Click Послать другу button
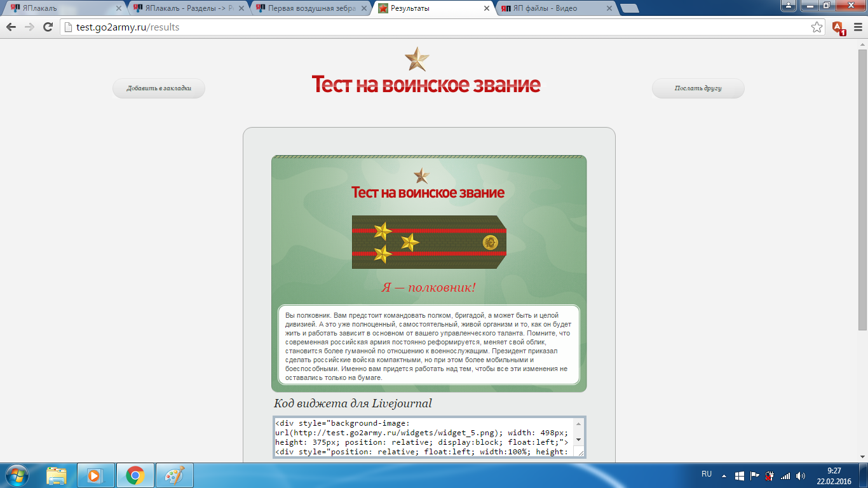The height and width of the screenshot is (488, 868). coord(698,88)
